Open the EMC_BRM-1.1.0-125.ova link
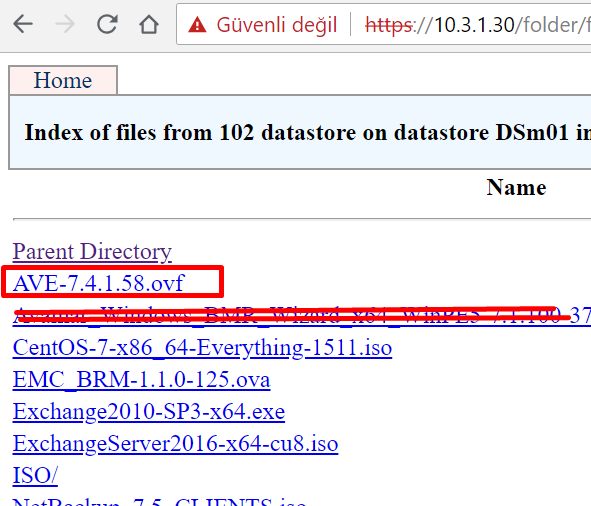The width and height of the screenshot is (591, 506). (141, 380)
